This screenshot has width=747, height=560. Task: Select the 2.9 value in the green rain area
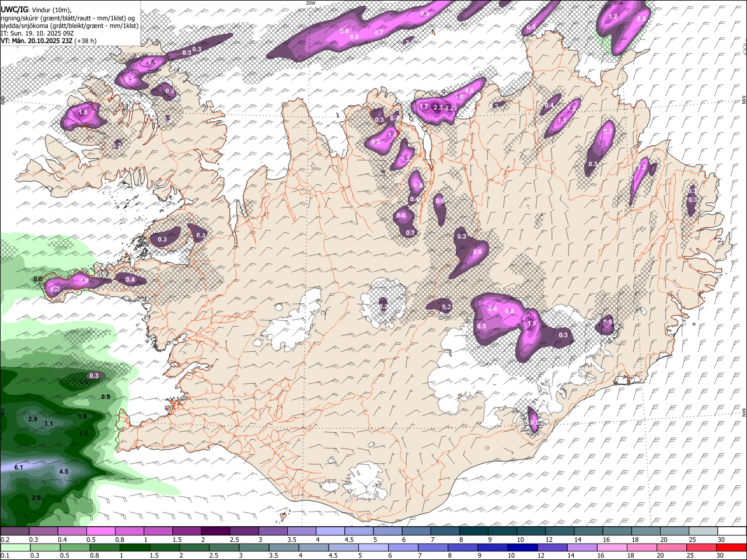click(x=33, y=419)
